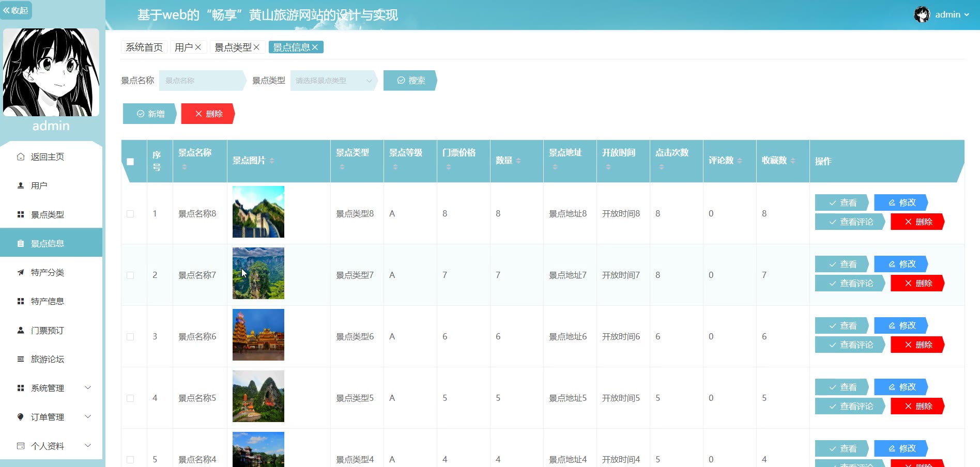The image size is (980, 467).
Task: Sort by 收藏数 column arrows
Action: (793, 161)
